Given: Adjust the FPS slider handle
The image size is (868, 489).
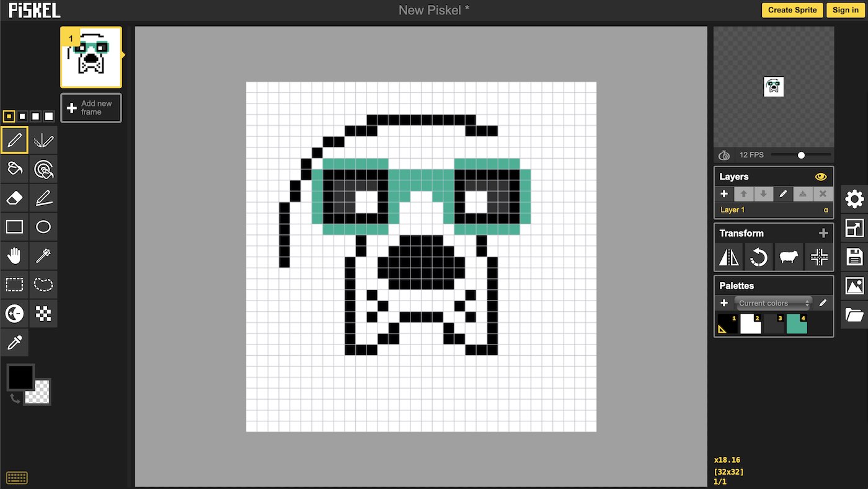Looking at the screenshot, I should click(x=801, y=155).
